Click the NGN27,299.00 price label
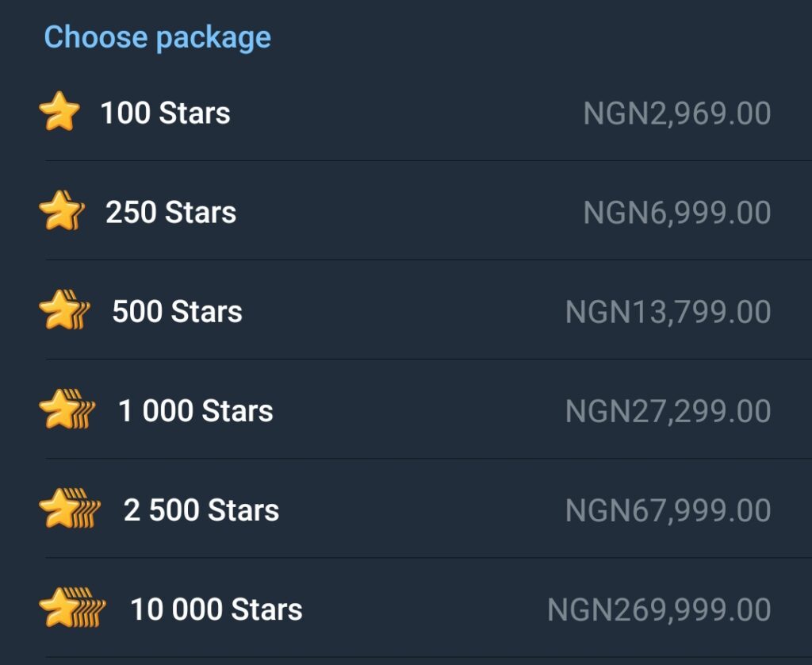812x665 pixels. point(670,410)
